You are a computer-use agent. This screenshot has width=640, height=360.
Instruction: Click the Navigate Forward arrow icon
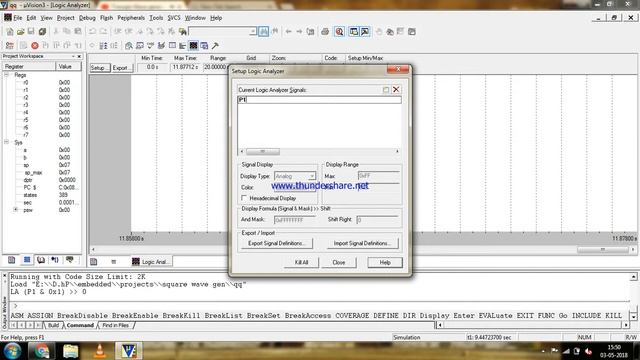coord(299,31)
